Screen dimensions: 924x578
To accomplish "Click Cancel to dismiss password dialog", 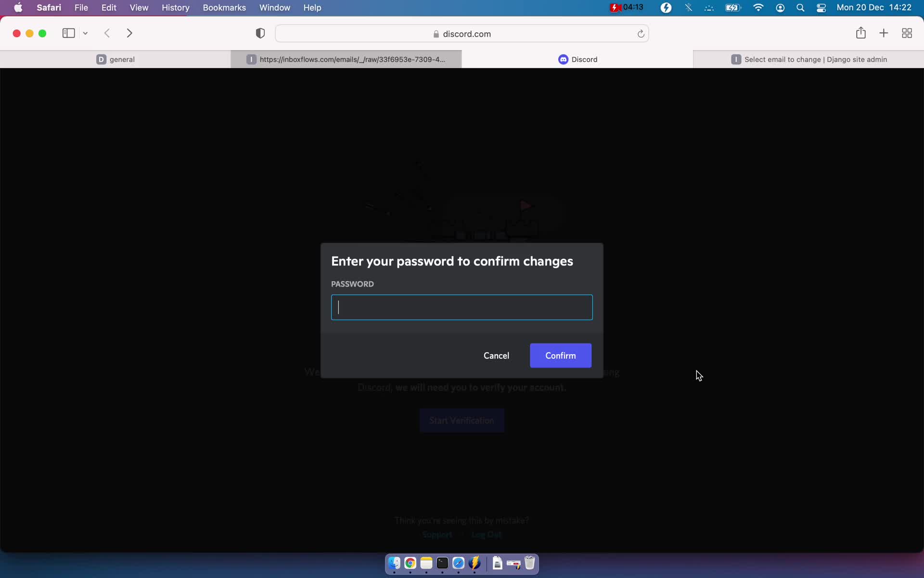I will 496,355.
